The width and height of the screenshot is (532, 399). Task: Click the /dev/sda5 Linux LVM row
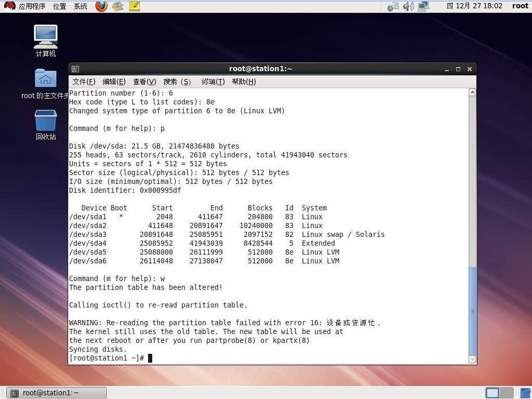point(204,252)
